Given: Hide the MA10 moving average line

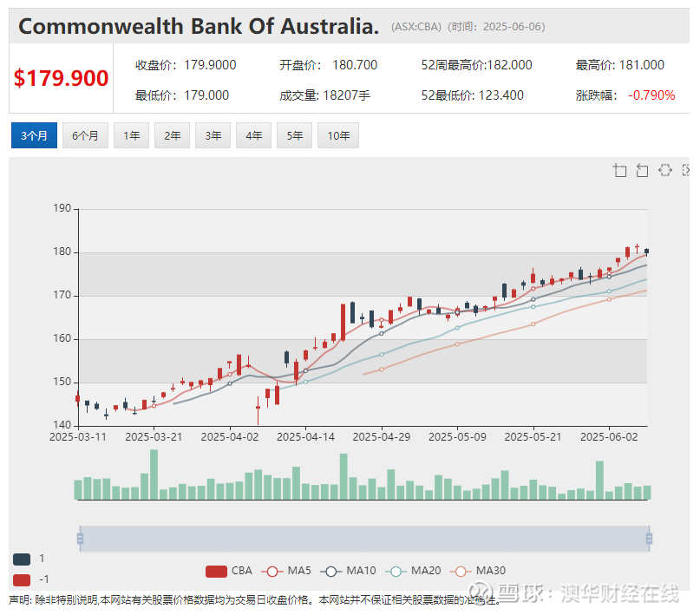Looking at the screenshot, I should pyautogui.click(x=348, y=571).
